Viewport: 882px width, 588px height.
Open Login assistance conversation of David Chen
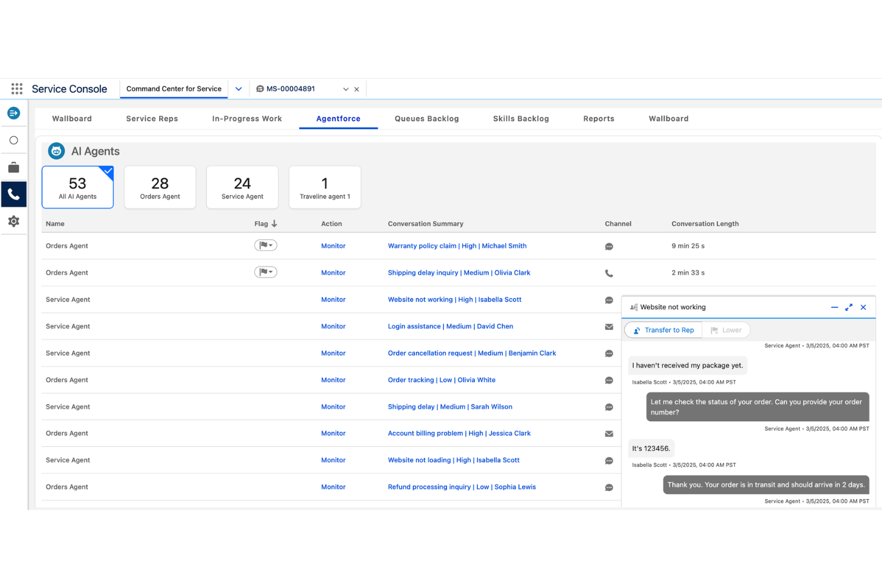[451, 326]
